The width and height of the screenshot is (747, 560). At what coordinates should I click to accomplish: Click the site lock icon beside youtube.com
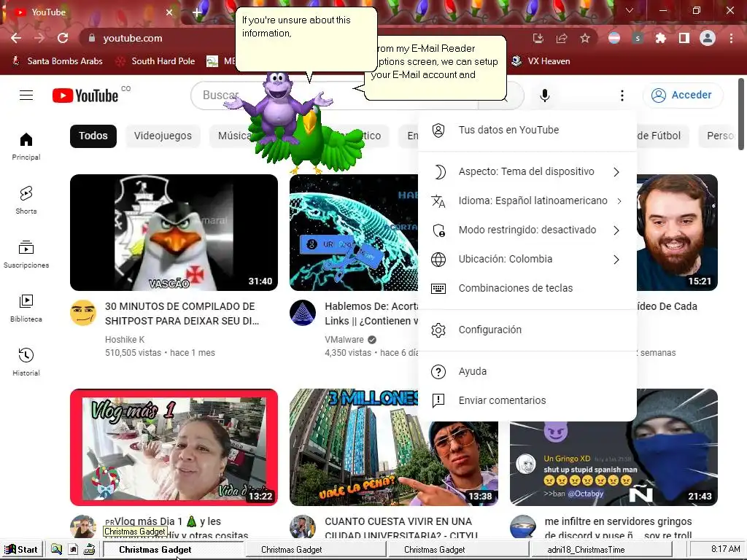(92, 38)
